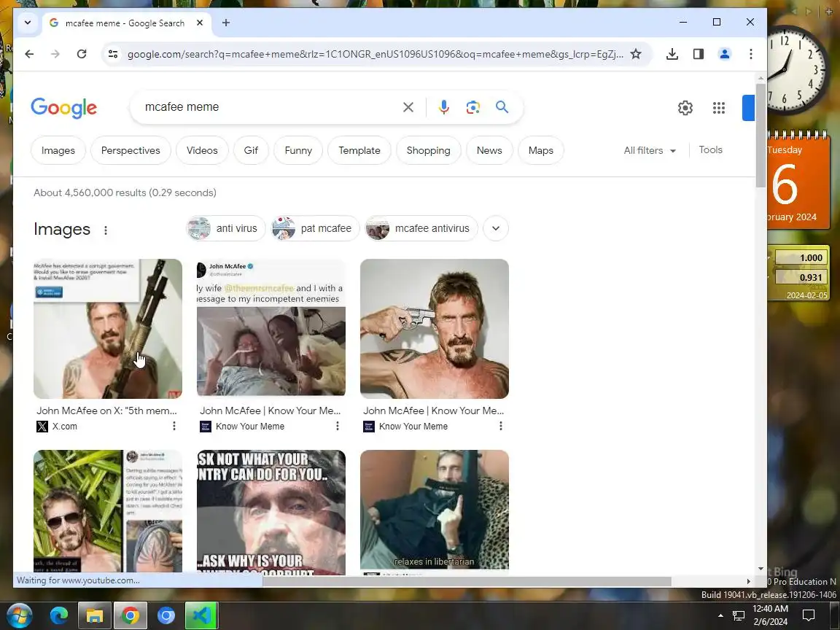Go to the Google homepage logo
This screenshot has height=630, width=840.
point(63,108)
